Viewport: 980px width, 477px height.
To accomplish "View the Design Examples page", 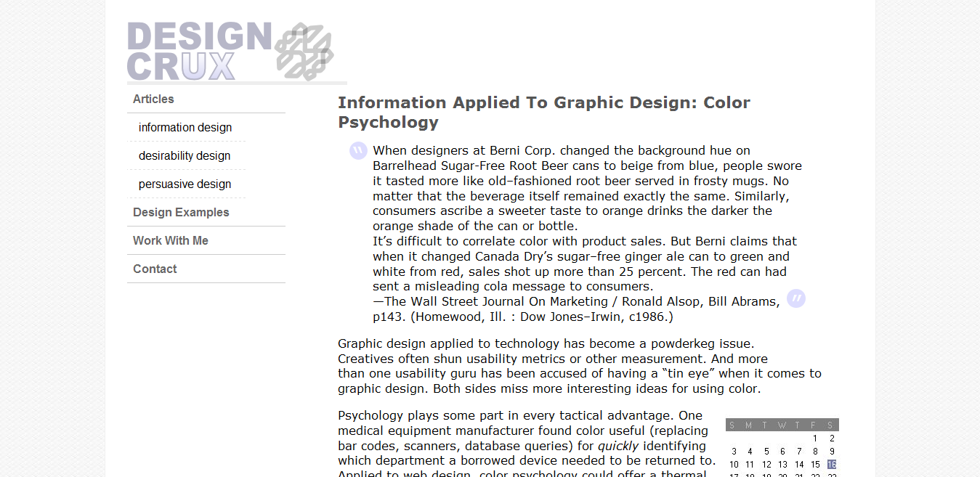I will pos(181,212).
